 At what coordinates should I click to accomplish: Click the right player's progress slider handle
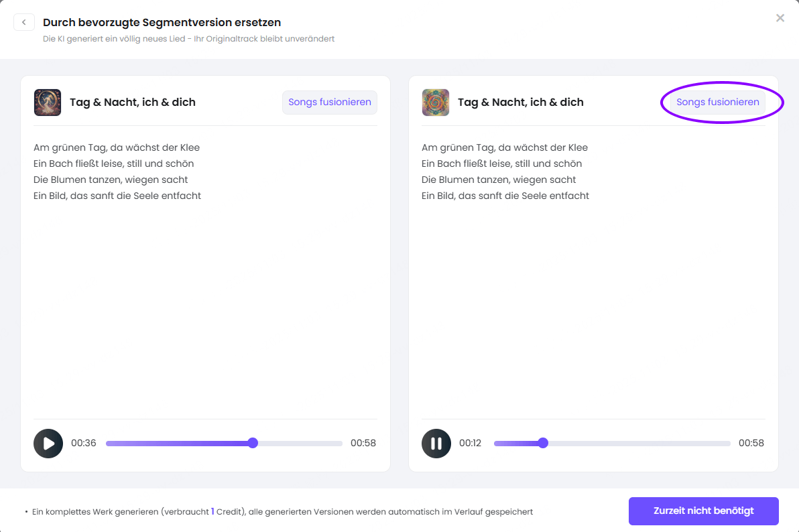[x=543, y=443]
